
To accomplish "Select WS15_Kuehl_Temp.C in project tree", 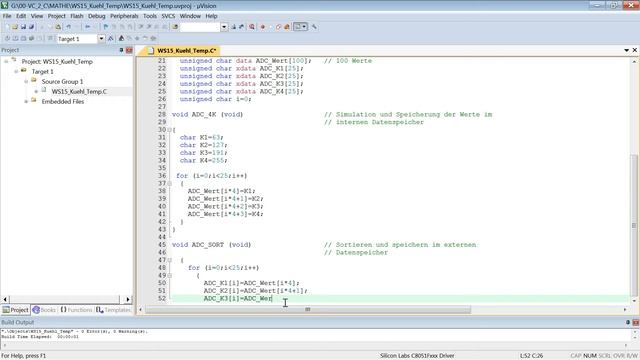I will pos(79,91).
